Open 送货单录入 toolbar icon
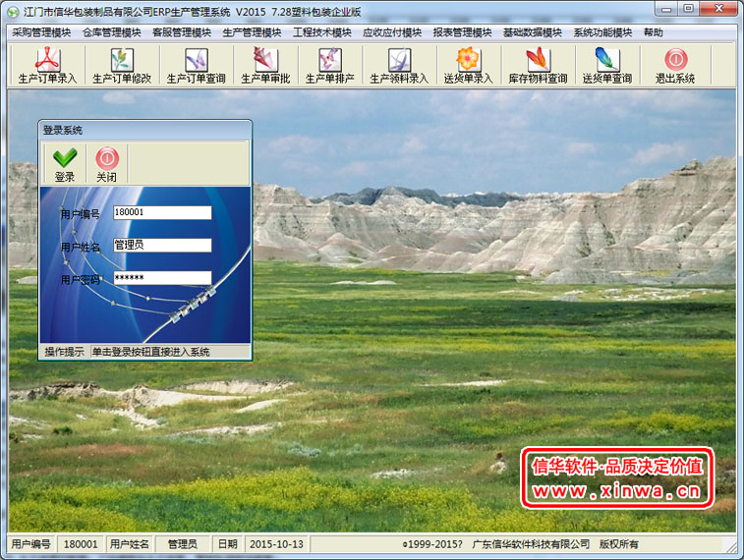 point(469,66)
